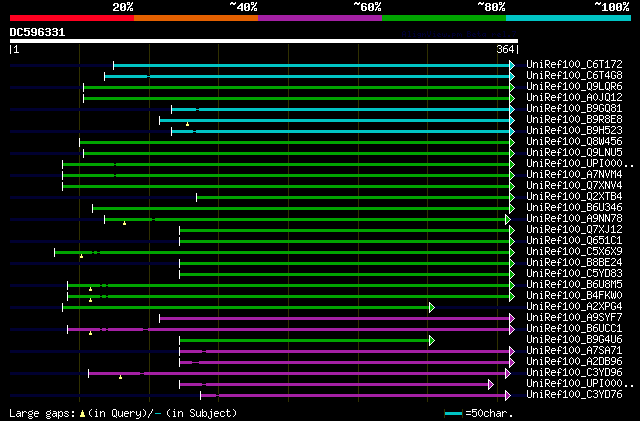Click the arrowhead ending the UniRef100_A9NN78 alignment

[508, 220]
